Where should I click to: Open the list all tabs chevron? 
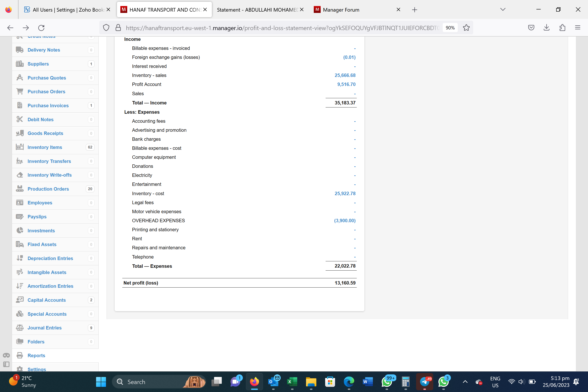point(503,9)
